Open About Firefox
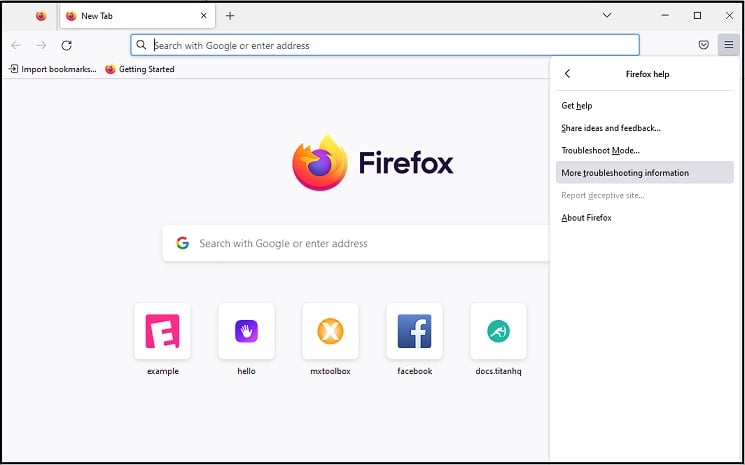 [x=644, y=218]
